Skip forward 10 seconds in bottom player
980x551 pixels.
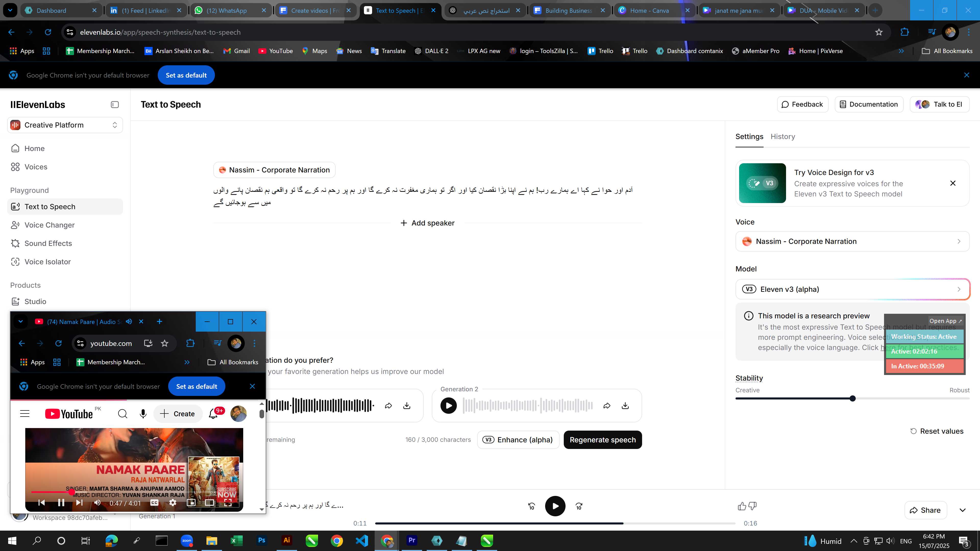tap(579, 506)
